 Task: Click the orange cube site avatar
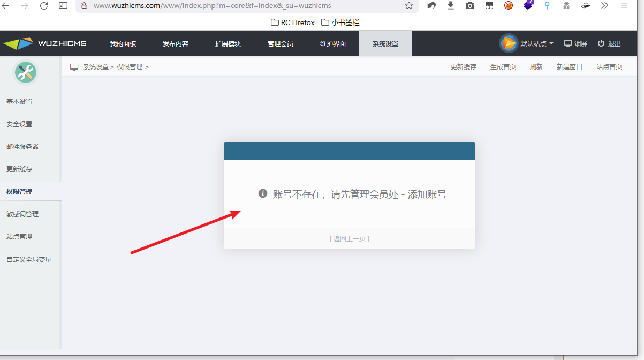(509, 43)
